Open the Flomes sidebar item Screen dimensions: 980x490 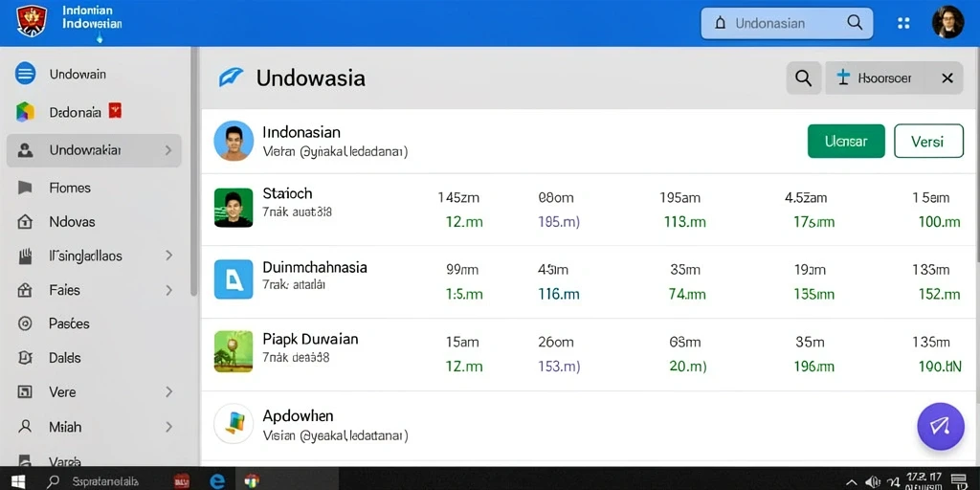pyautogui.click(x=94, y=188)
